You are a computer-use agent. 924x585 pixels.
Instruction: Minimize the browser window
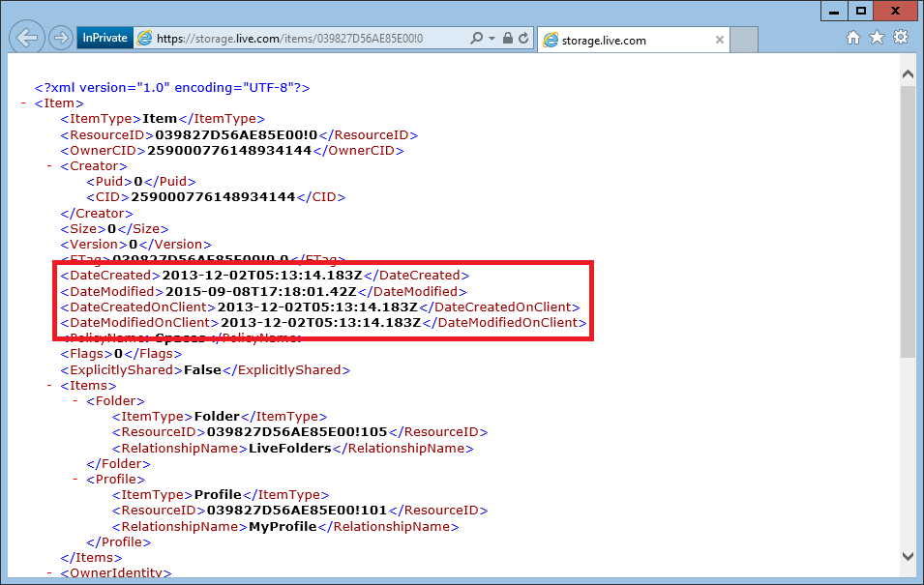pyautogui.click(x=834, y=12)
